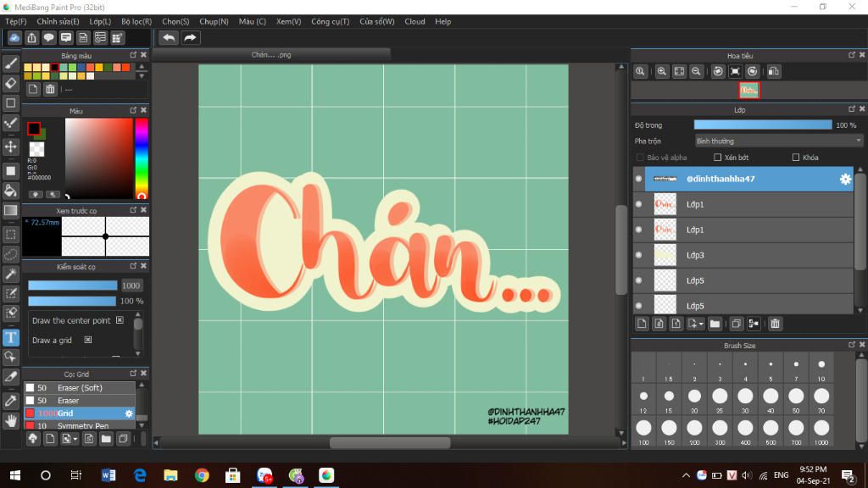Image resolution: width=868 pixels, height=488 pixels.
Task: Delete palette color with trash icon
Action: click(x=50, y=89)
